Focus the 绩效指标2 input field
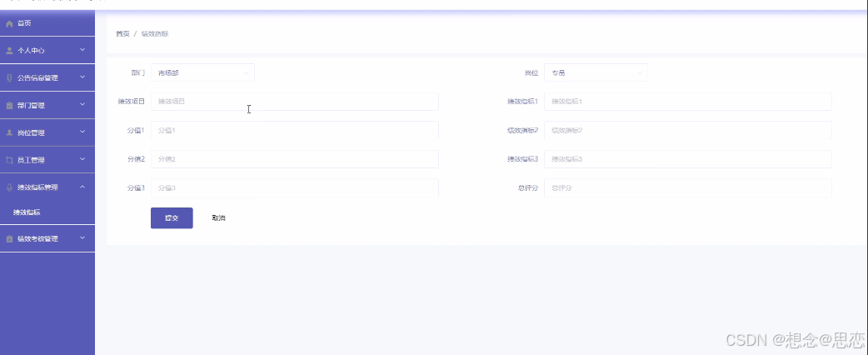 [x=687, y=130]
